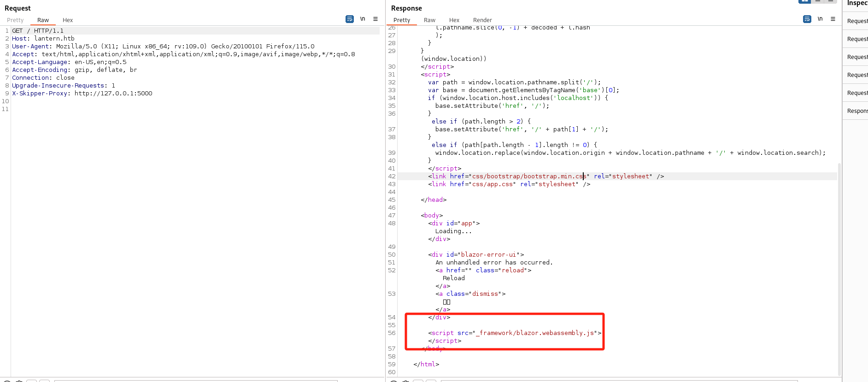This screenshot has height=382, width=868.
Task: Click the Request panel title
Action: point(18,8)
